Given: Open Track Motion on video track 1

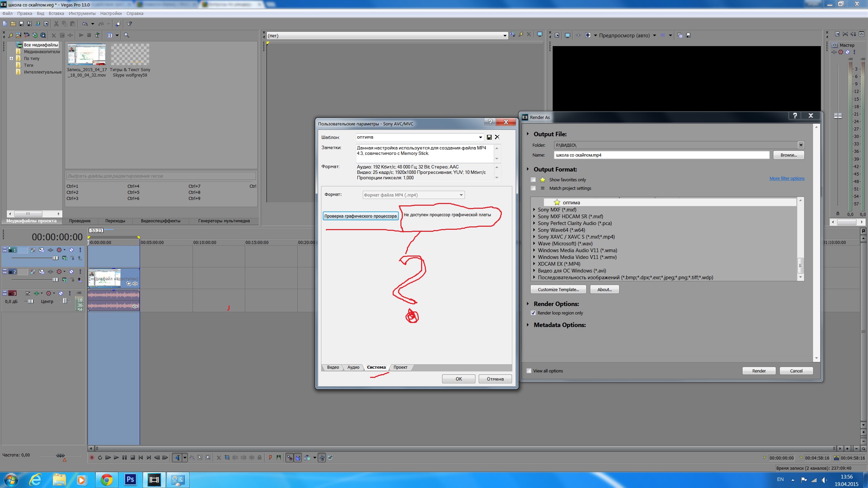Looking at the screenshot, I should click(x=41, y=250).
